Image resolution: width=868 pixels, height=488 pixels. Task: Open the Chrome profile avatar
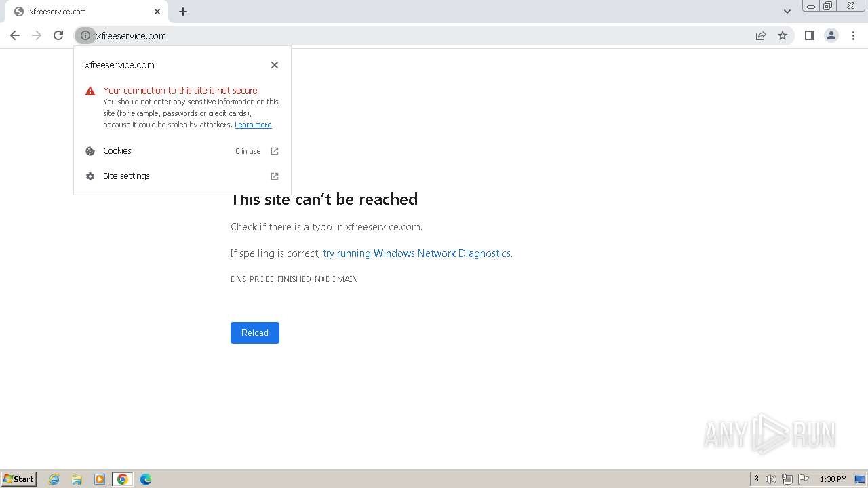point(831,35)
